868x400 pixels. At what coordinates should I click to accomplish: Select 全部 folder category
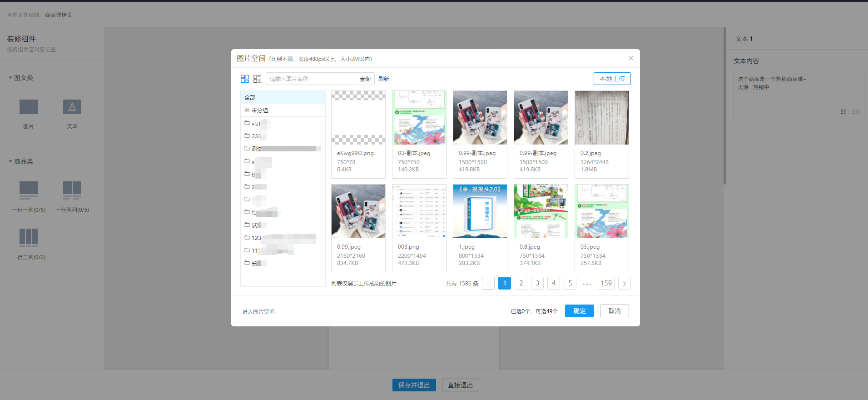283,97
